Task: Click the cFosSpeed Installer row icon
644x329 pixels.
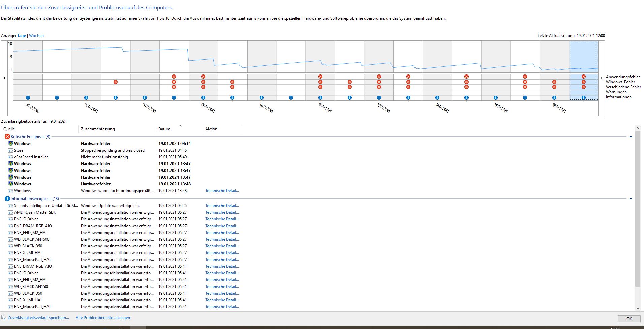Action: [x=11, y=157]
